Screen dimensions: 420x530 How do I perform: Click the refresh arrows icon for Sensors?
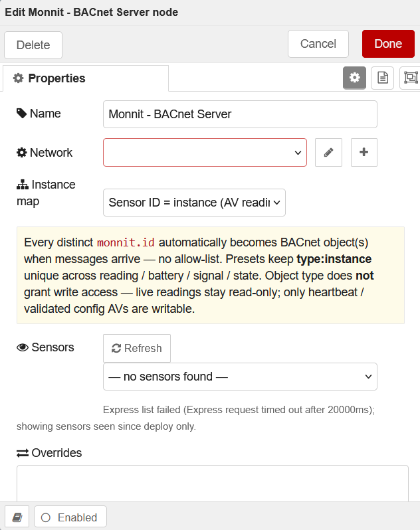(x=116, y=348)
